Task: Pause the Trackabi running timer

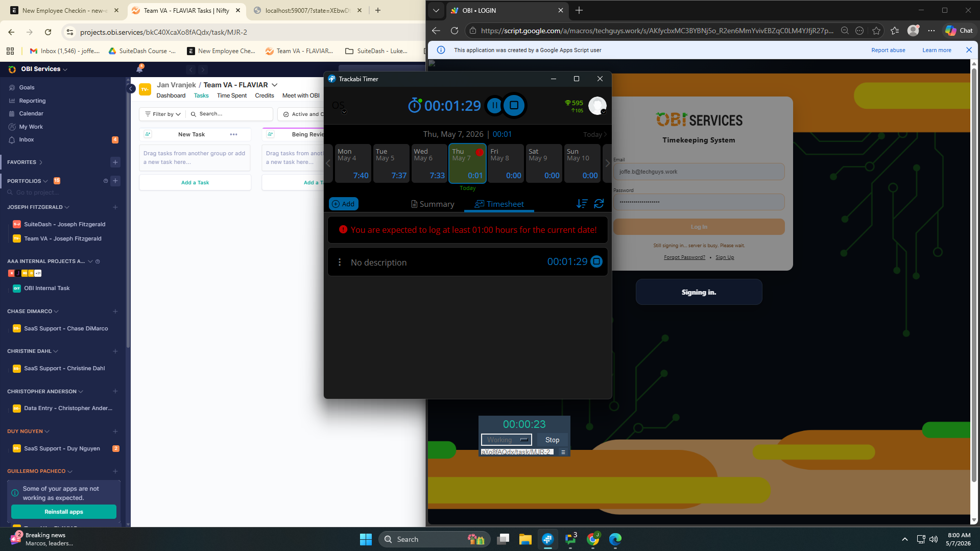Action: coord(494,106)
